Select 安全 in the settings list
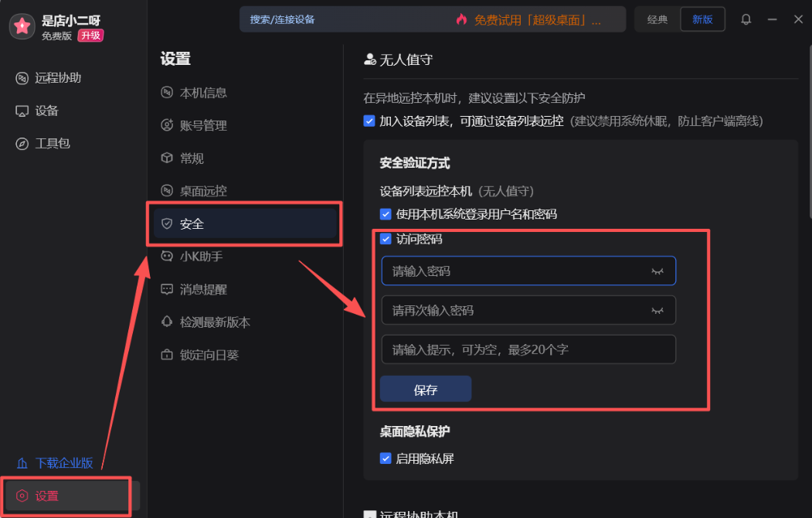 (244, 223)
